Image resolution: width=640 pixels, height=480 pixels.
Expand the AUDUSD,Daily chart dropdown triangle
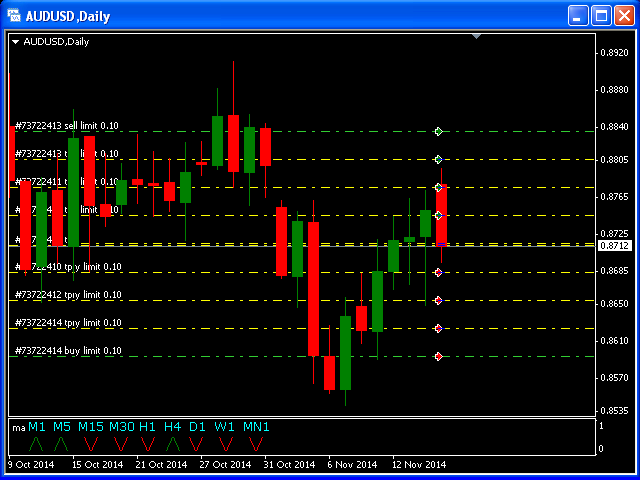(16, 42)
